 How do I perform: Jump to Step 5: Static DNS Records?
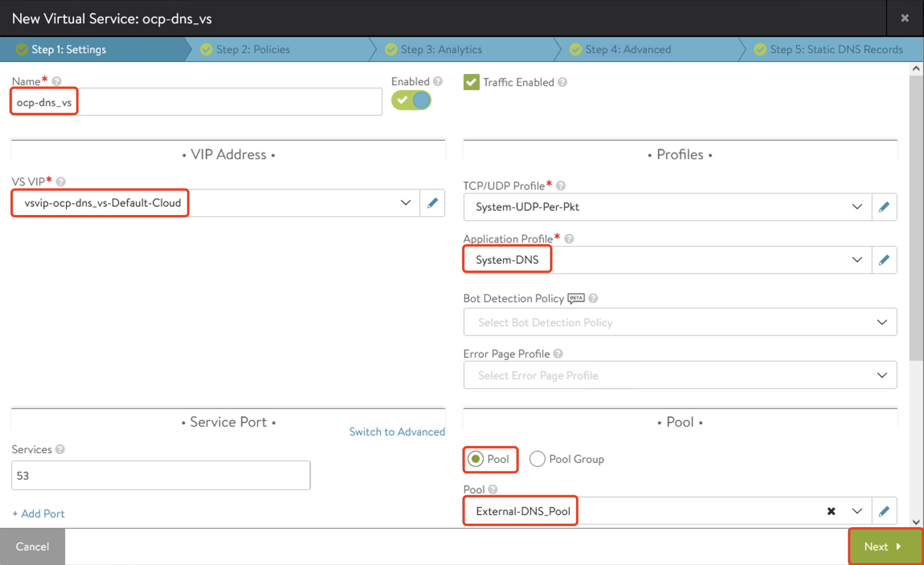click(836, 49)
